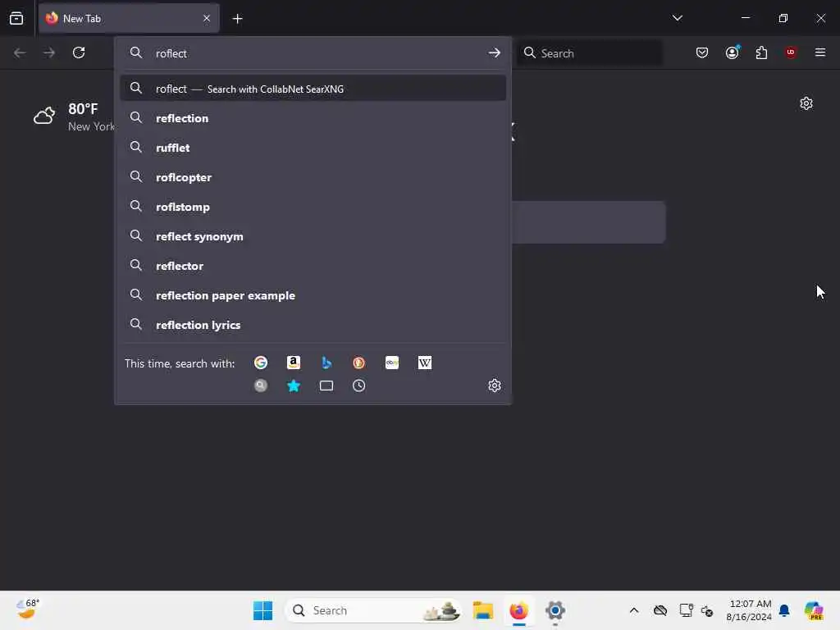Image resolution: width=840 pixels, height=630 pixels.
Task: Open the Extensions puzzle icon
Action: (761, 52)
